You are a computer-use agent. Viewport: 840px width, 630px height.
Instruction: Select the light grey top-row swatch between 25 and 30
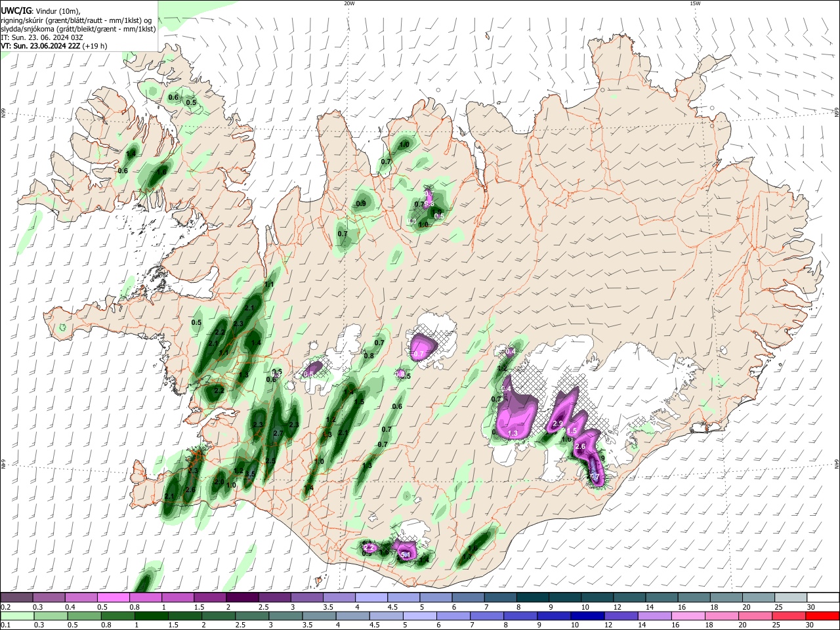point(790,598)
